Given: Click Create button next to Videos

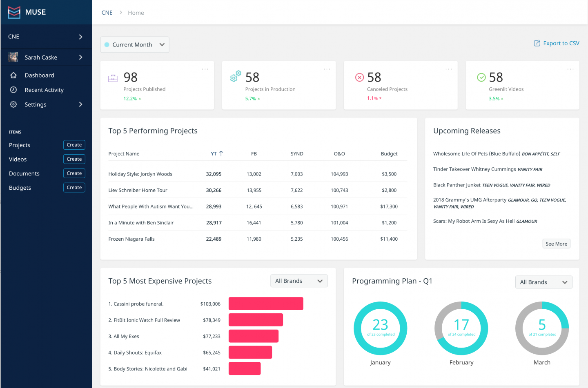Looking at the screenshot, I should coord(74,159).
